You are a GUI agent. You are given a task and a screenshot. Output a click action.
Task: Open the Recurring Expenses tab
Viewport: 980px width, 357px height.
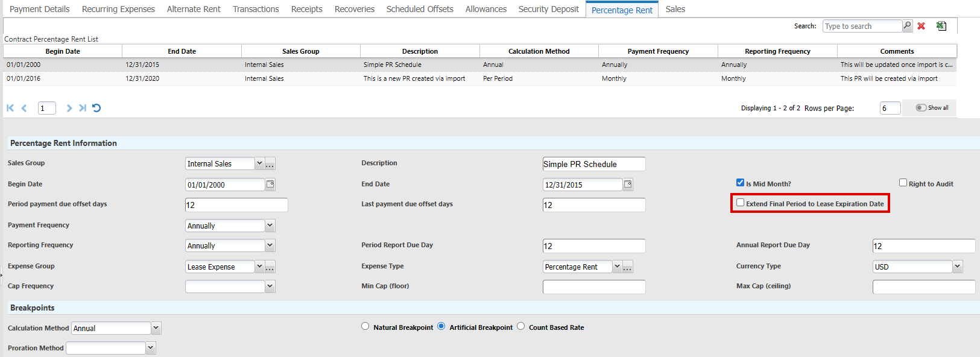[x=118, y=9]
